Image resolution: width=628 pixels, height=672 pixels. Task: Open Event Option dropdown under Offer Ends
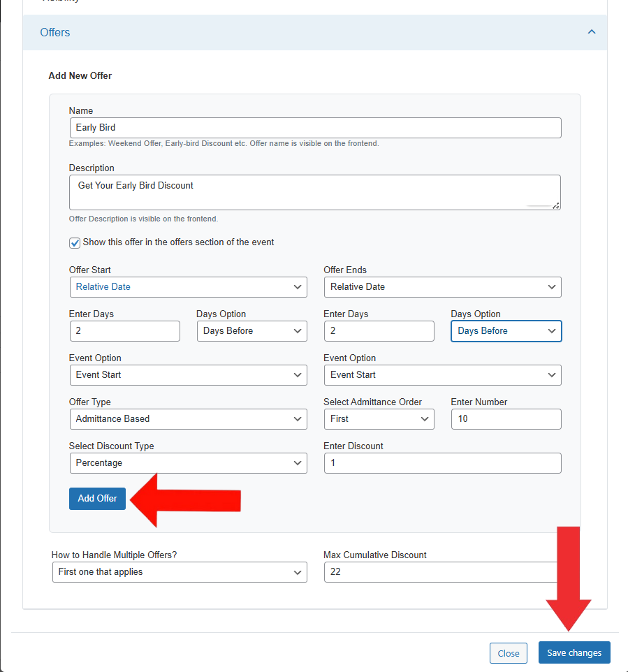[442, 375]
